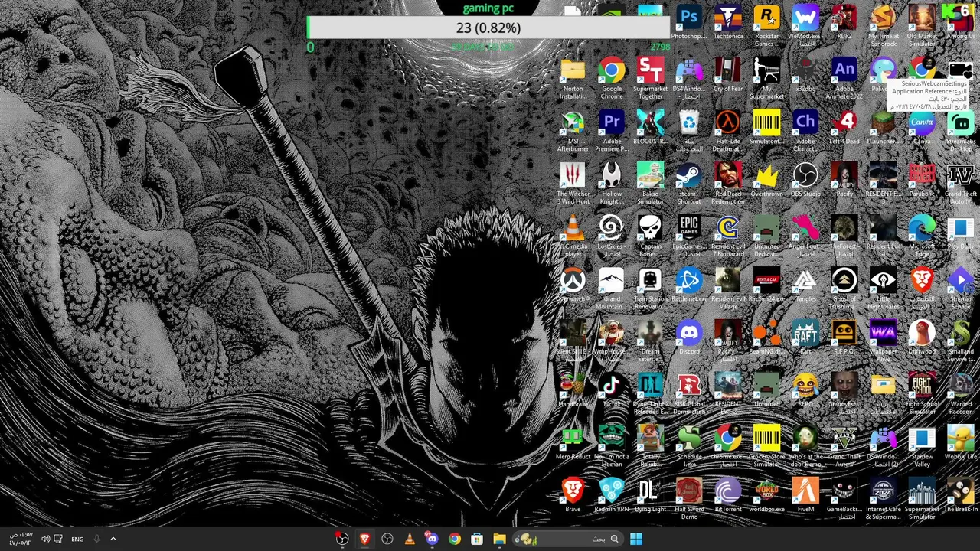Open the Google Chrome desktop shortcut
This screenshot has height=551, width=980.
click(x=612, y=79)
